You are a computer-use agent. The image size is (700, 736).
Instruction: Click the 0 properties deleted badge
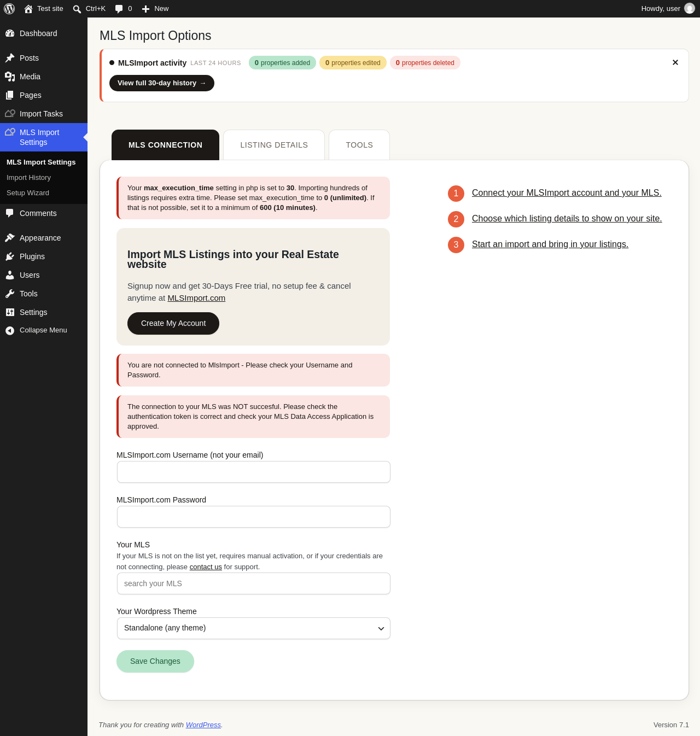(x=425, y=63)
